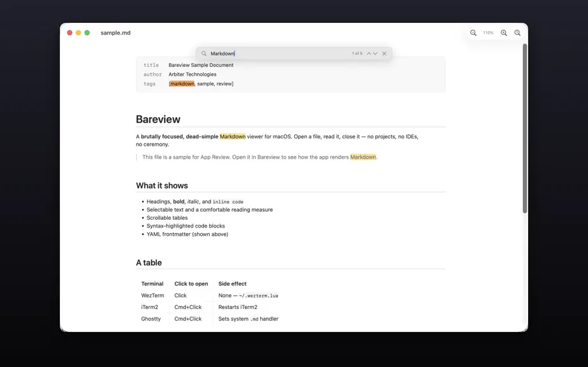This screenshot has width=588, height=367.
Task: Jump to next search match arrow
Action: 375,54
